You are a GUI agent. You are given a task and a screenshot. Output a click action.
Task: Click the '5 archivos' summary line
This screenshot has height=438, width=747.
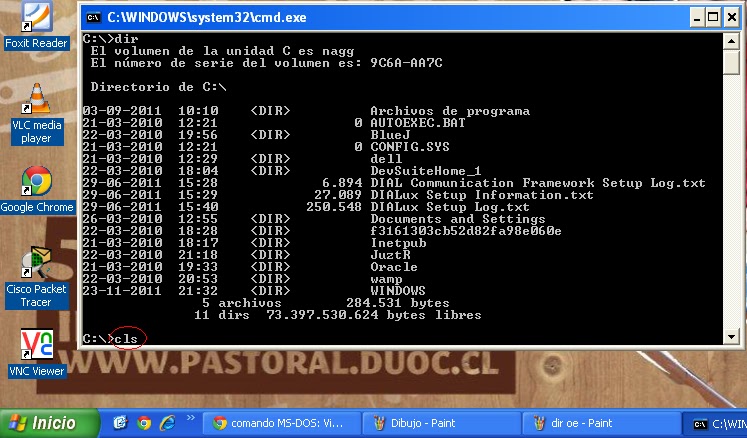point(242,303)
